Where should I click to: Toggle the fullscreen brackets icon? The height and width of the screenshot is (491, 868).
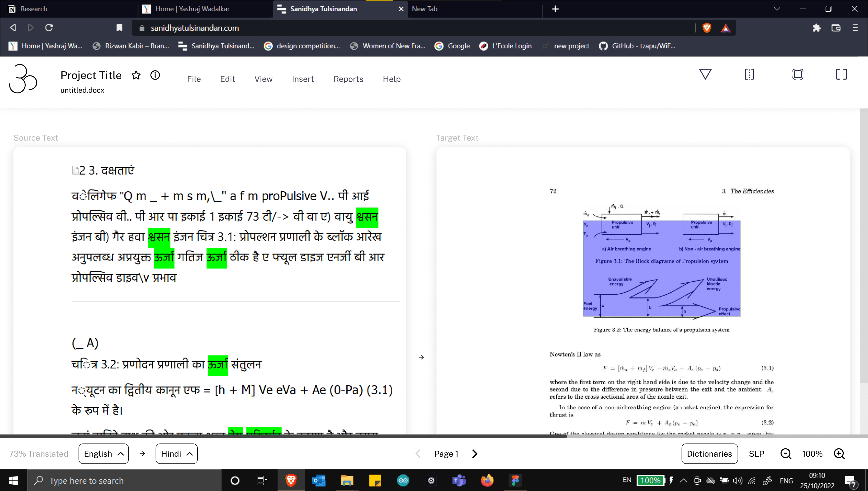(x=841, y=74)
